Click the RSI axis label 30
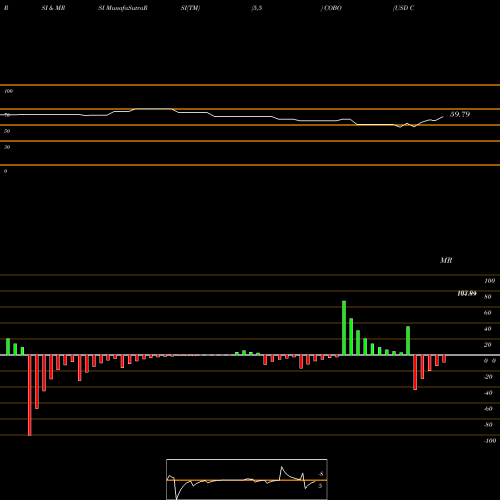This screenshot has height=500, width=500. coord(7,147)
